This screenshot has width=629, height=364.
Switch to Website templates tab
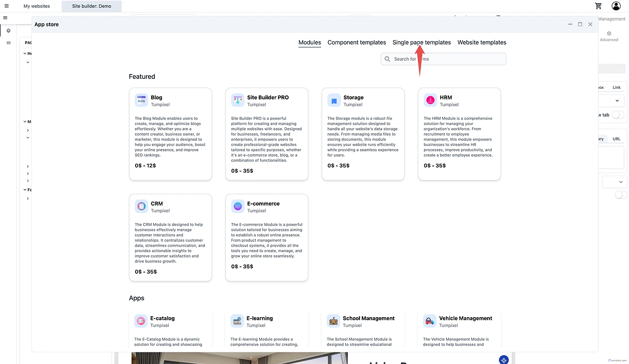coord(482,42)
